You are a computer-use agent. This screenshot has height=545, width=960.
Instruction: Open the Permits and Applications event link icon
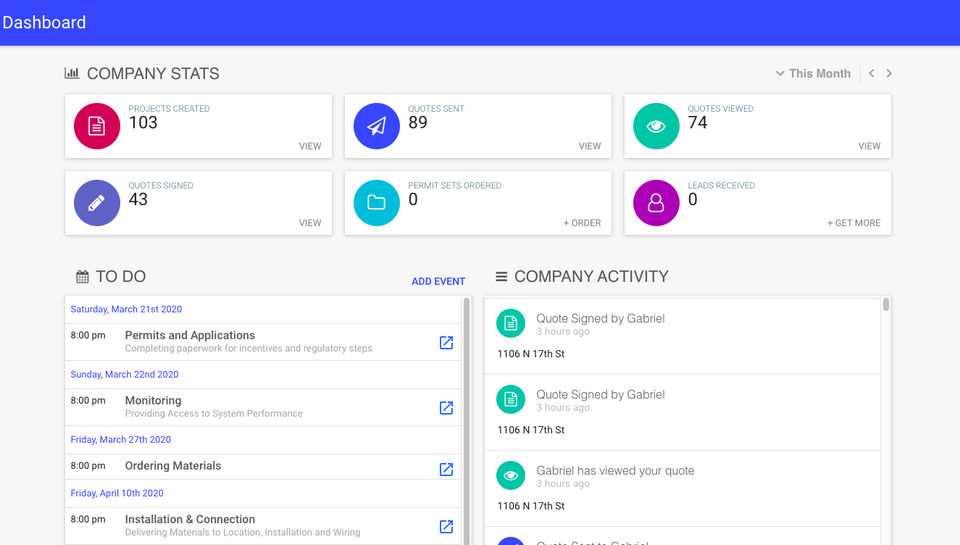[446, 342]
